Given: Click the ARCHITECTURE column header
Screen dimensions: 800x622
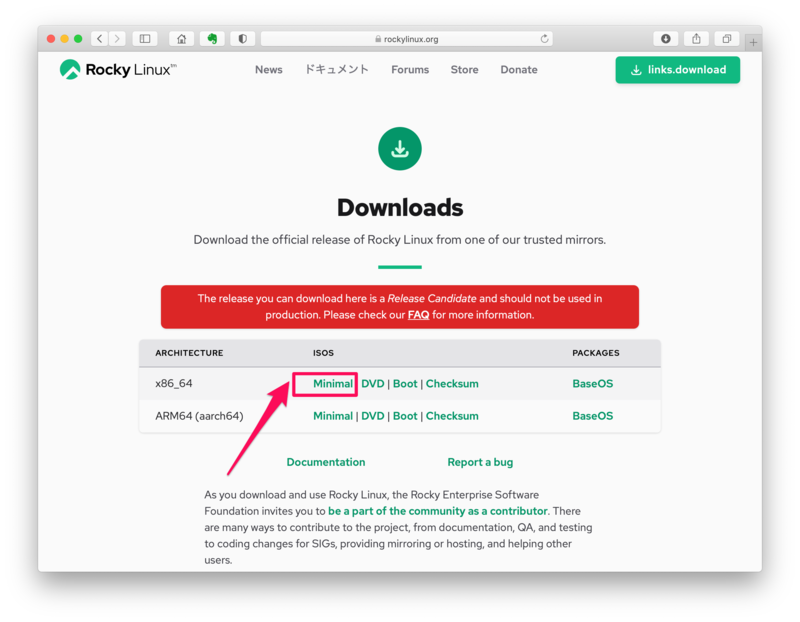Looking at the screenshot, I should tap(189, 353).
